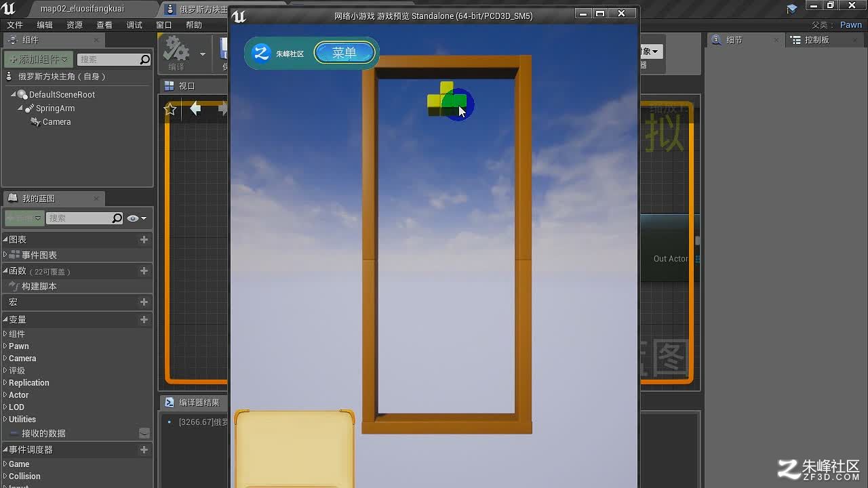The height and width of the screenshot is (488, 868).
Task: Open the 窗口 menu
Action: [x=164, y=25]
